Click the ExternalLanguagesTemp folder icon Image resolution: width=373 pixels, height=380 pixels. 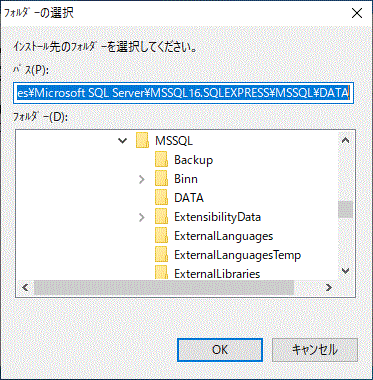pos(161,255)
